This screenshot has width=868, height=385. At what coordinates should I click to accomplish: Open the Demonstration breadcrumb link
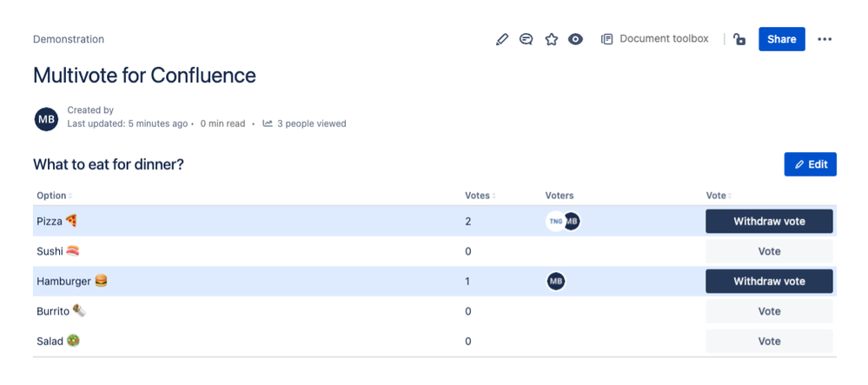[x=69, y=39]
